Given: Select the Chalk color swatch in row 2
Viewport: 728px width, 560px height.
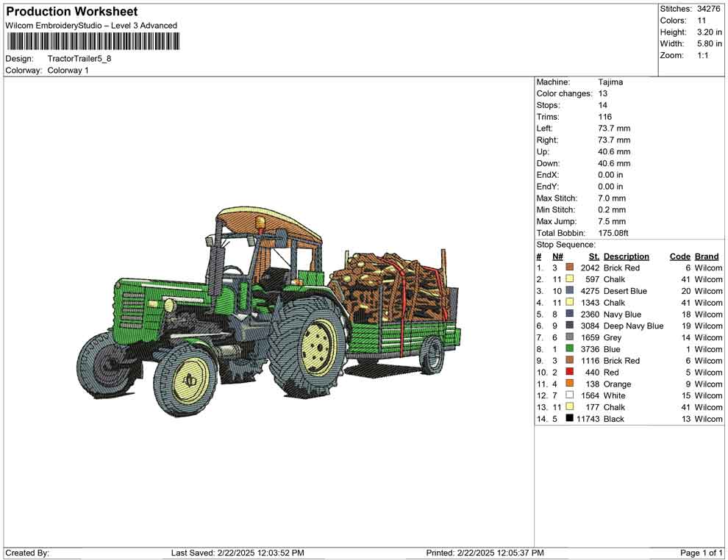Looking at the screenshot, I should tap(570, 279).
